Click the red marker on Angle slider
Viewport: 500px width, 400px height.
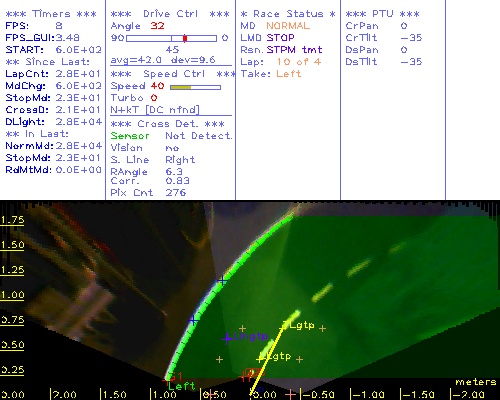click(x=185, y=38)
